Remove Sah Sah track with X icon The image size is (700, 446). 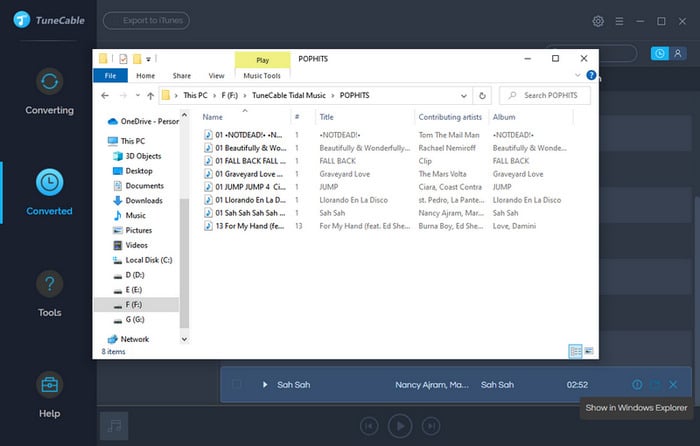[x=673, y=384]
